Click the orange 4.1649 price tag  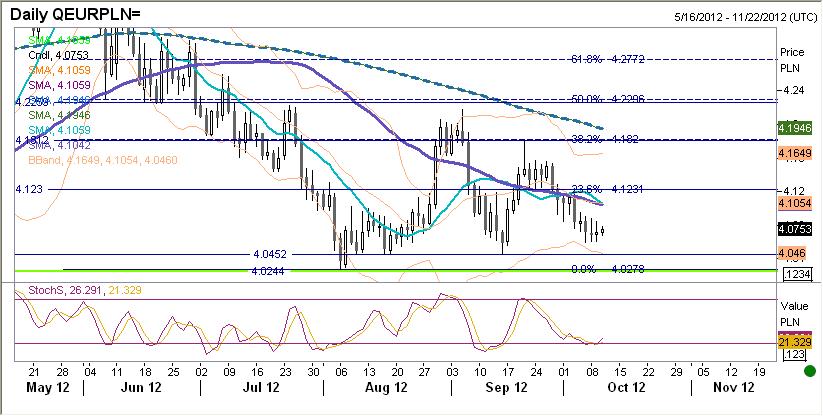(x=796, y=154)
